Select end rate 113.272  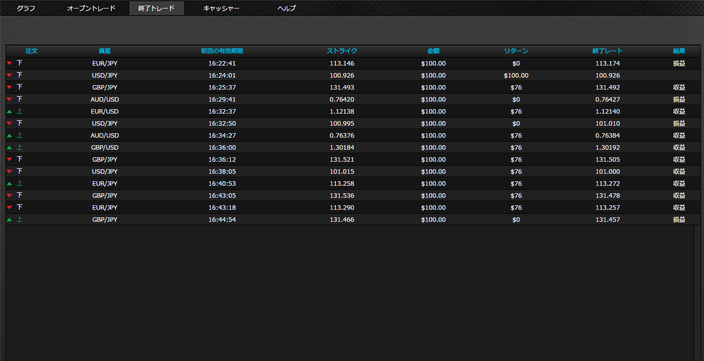tap(607, 184)
